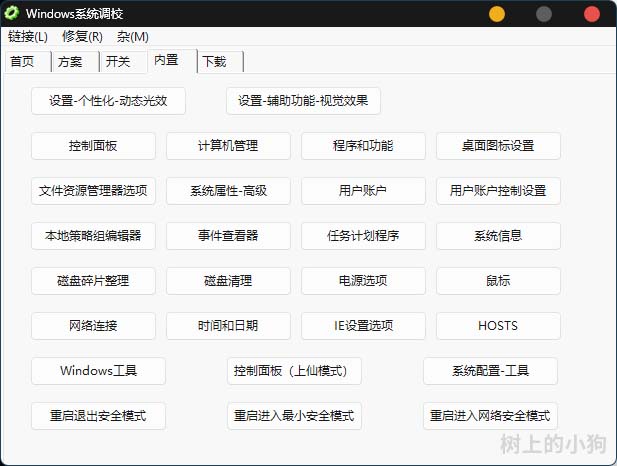
Task: Switch to the 首页 tab
Action: [28, 62]
